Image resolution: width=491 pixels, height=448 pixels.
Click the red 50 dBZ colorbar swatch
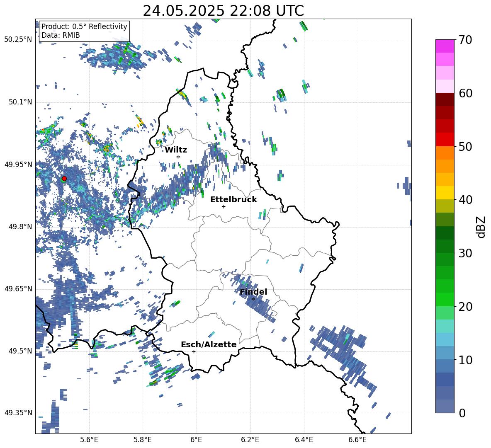tap(445, 140)
